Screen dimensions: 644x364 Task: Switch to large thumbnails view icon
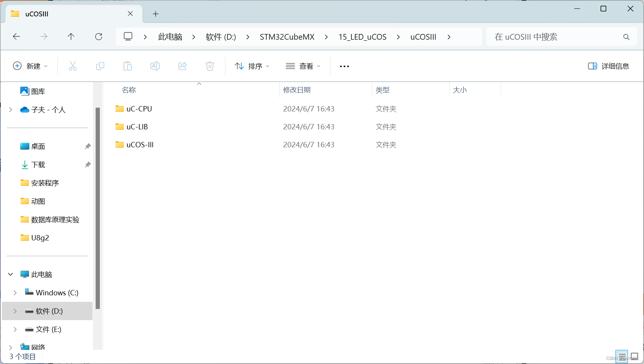tap(634, 357)
